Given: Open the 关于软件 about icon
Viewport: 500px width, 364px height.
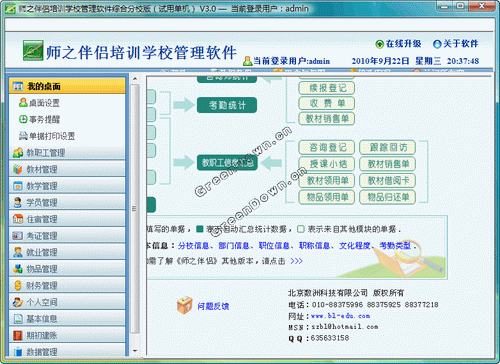Looking at the screenshot, I should (x=437, y=44).
